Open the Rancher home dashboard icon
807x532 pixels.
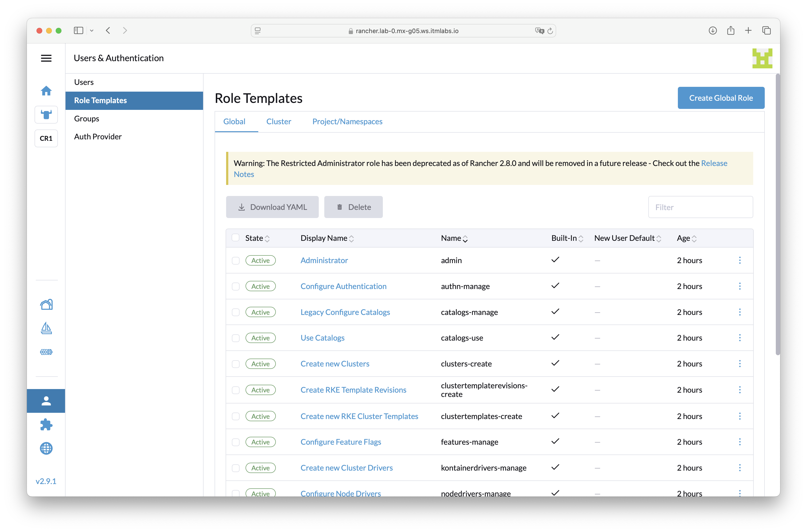[46, 91]
